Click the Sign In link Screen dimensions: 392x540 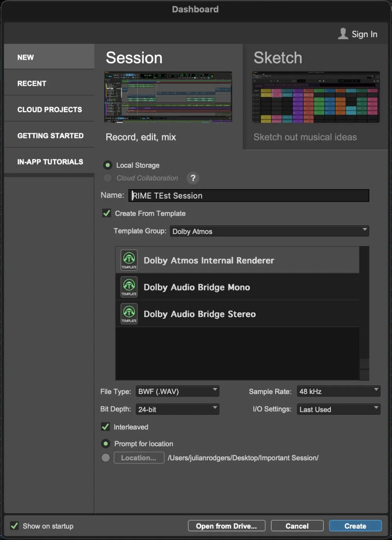coord(364,34)
